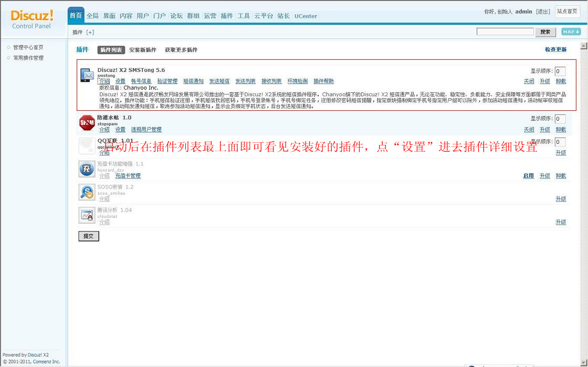
Task: Open the 工具 navigation menu
Action: [244, 16]
